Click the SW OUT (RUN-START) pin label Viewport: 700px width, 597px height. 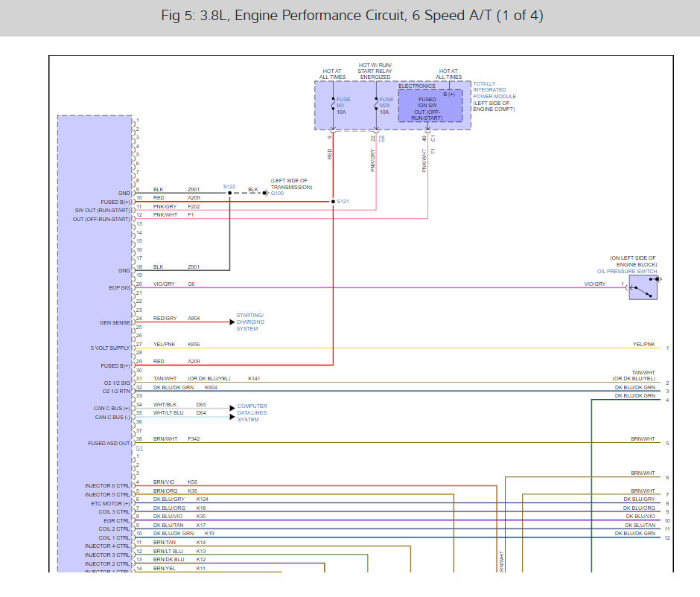click(x=102, y=211)
